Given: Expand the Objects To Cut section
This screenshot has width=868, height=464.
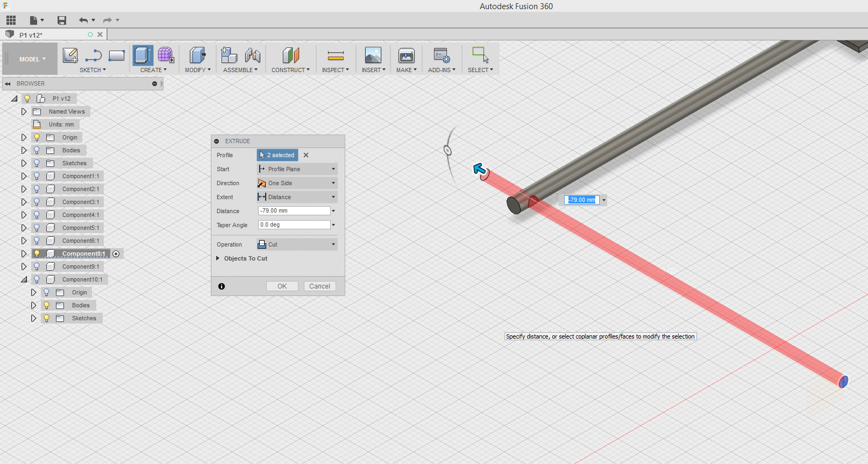Looking at the screenshot, I should [218, 258].
